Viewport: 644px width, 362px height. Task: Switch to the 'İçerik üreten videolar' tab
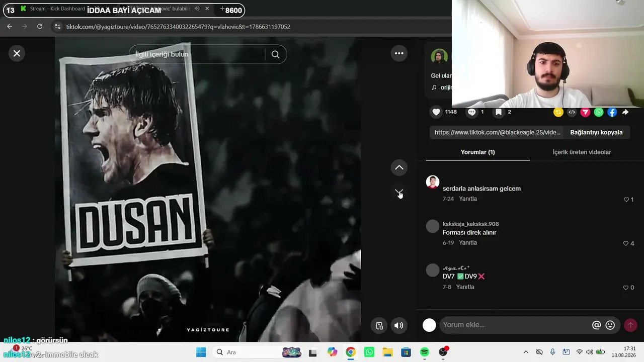click(582, 152)
